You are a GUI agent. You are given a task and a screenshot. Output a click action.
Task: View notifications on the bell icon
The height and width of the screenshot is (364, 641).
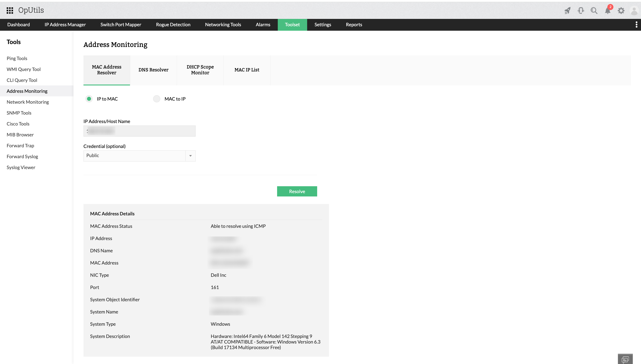tap(608, 10)
